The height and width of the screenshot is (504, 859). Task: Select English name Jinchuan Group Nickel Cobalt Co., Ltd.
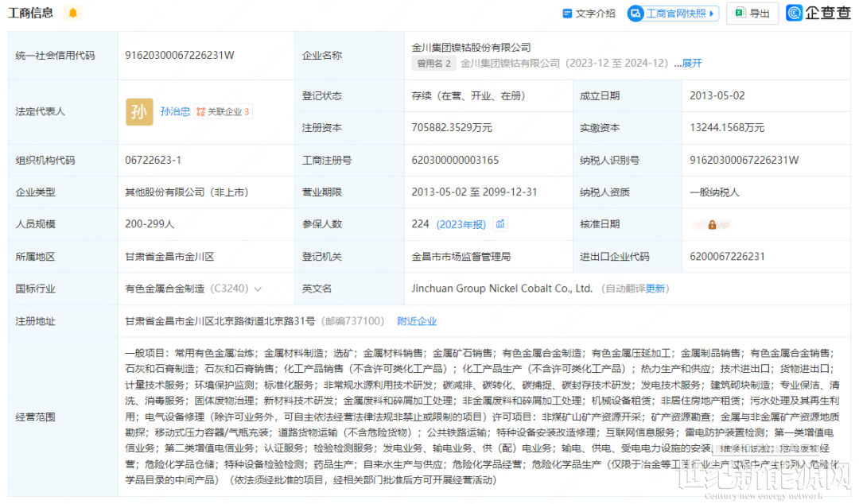[x=502, y=289]
